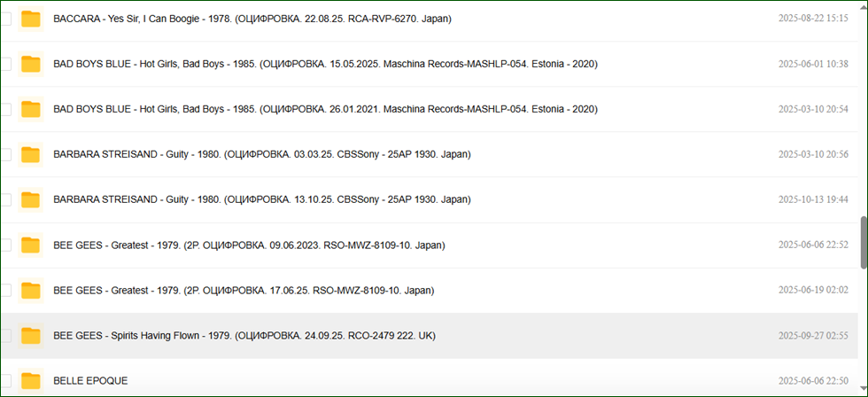The image size is (868, 397).
Task: Click date 2025-03-10 20:56
Action: 813,154
